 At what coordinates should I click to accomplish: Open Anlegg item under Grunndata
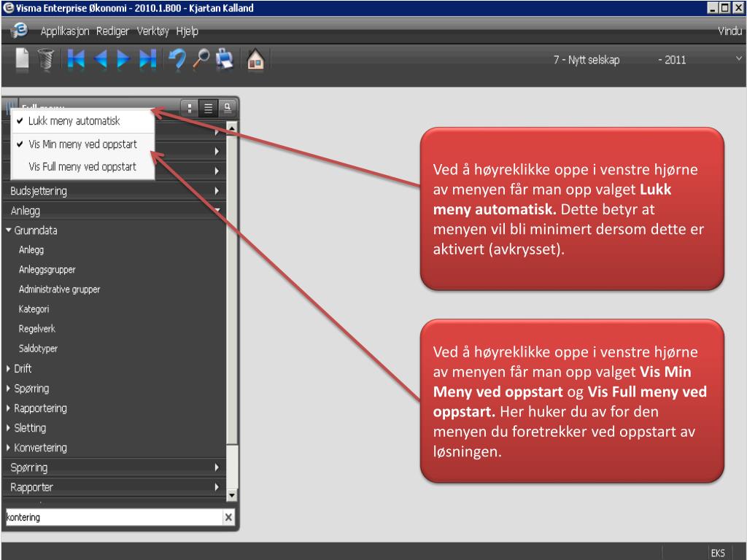[x=31, y=250]
